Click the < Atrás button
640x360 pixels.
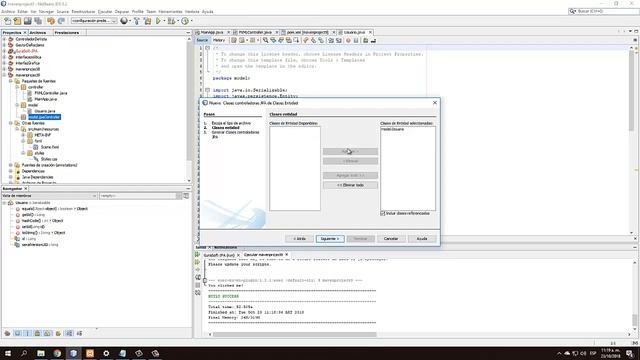(x=300, y=239)
